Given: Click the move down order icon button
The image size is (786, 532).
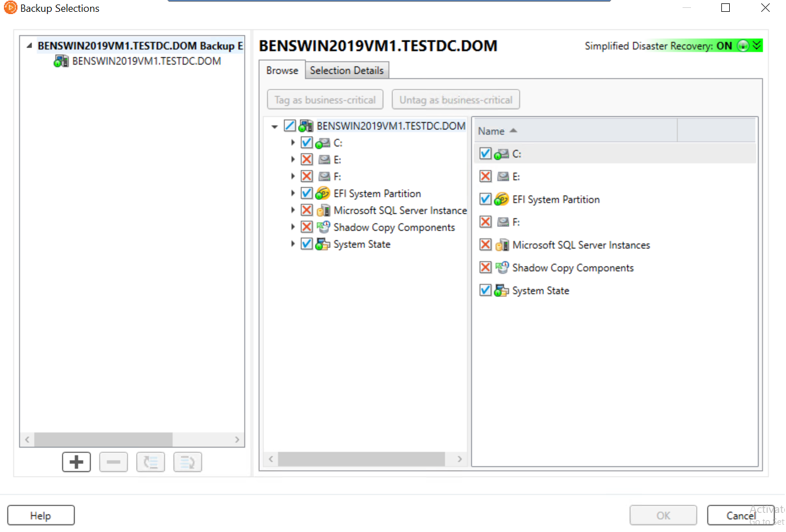Looking at the screenshot, I should coord(188,462).
